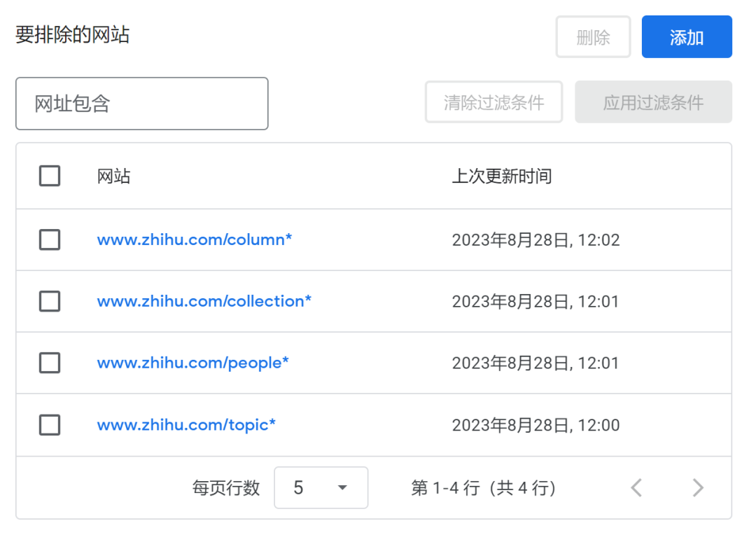Open the www.zhihu.com/column* link
756x535 pixels.
coord(195,239)
